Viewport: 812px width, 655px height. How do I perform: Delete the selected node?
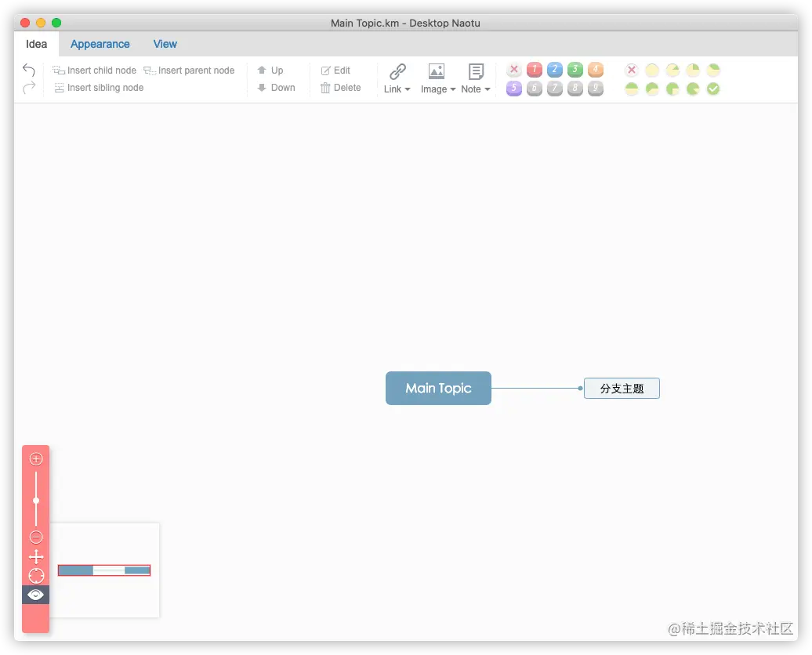(x=340, y=88)
